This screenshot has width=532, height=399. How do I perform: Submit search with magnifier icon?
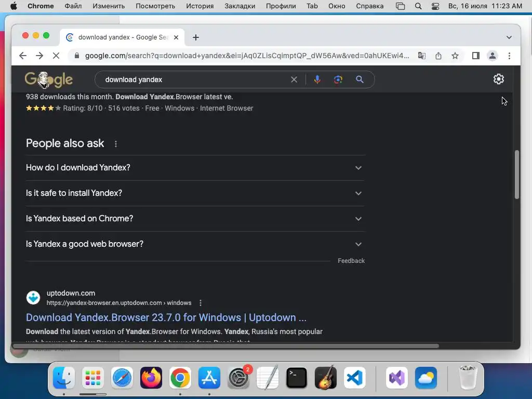click(x=360, y=79)
